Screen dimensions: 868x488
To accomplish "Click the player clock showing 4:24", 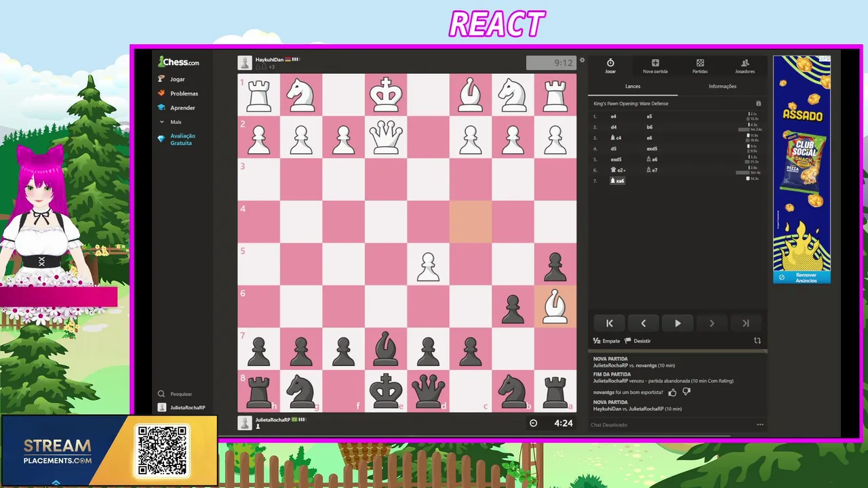I will [551, 423].
